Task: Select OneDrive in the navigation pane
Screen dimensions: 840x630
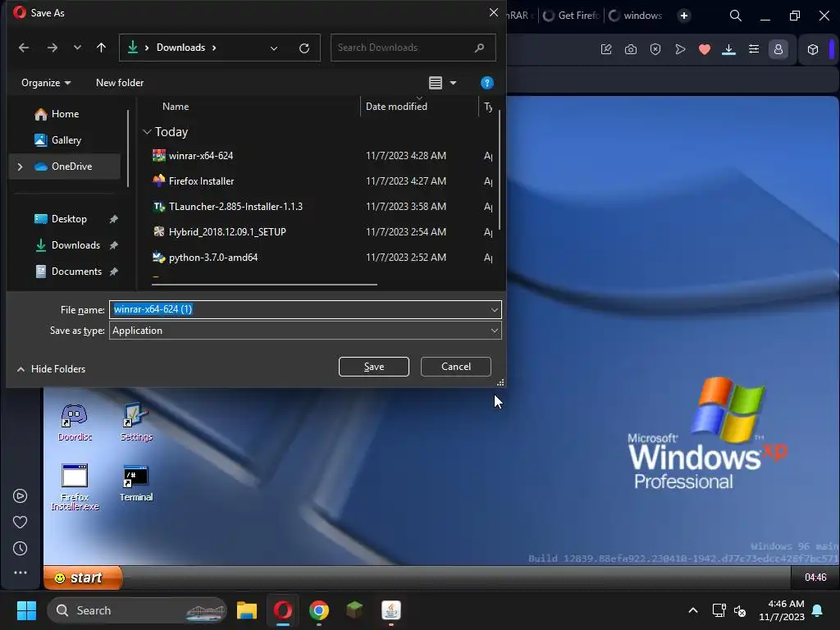Action: click(x=63, y=167)
